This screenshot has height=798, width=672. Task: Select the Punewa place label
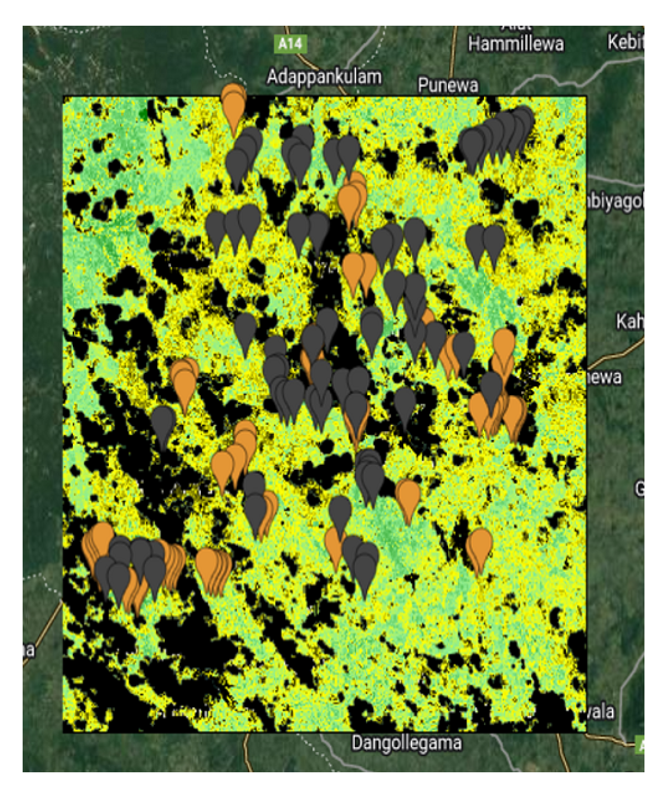447,85
